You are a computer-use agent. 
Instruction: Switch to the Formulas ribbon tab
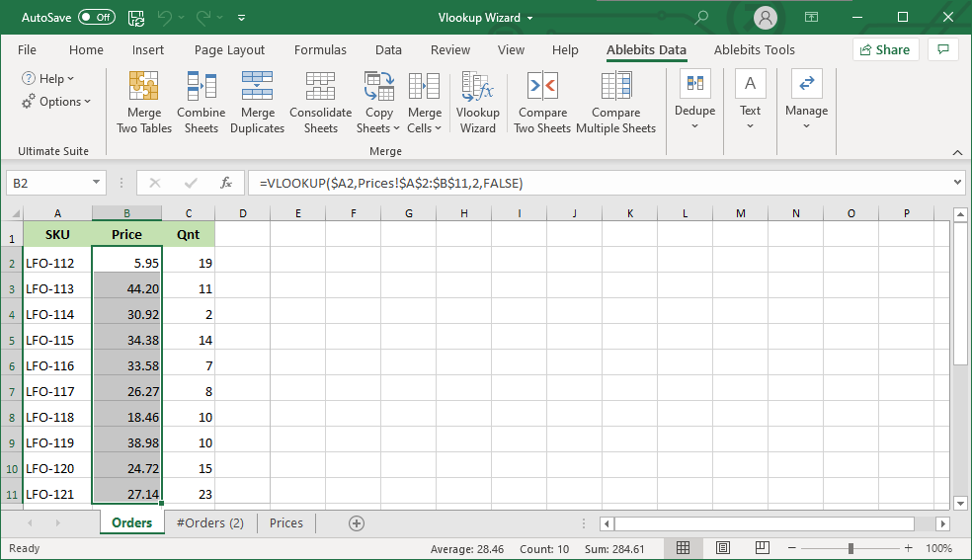click(320, 49)
